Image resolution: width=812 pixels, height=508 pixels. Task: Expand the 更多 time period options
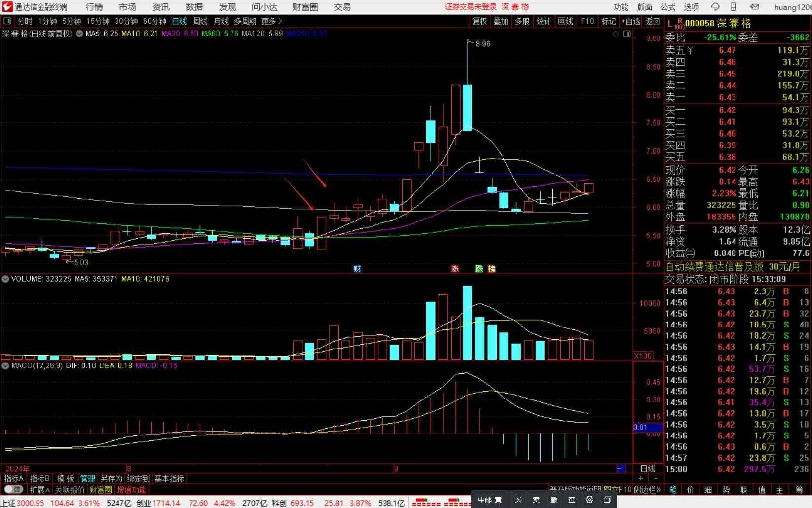coord(271,21)
